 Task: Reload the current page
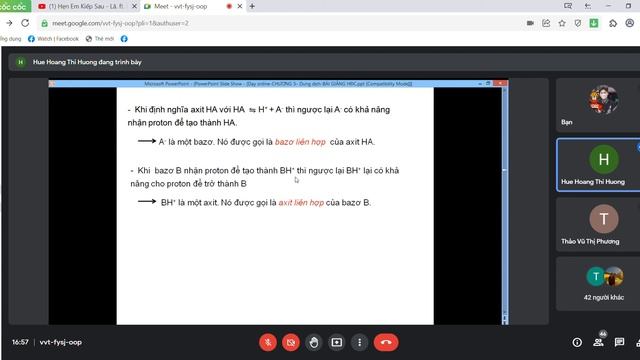point(25,23)
